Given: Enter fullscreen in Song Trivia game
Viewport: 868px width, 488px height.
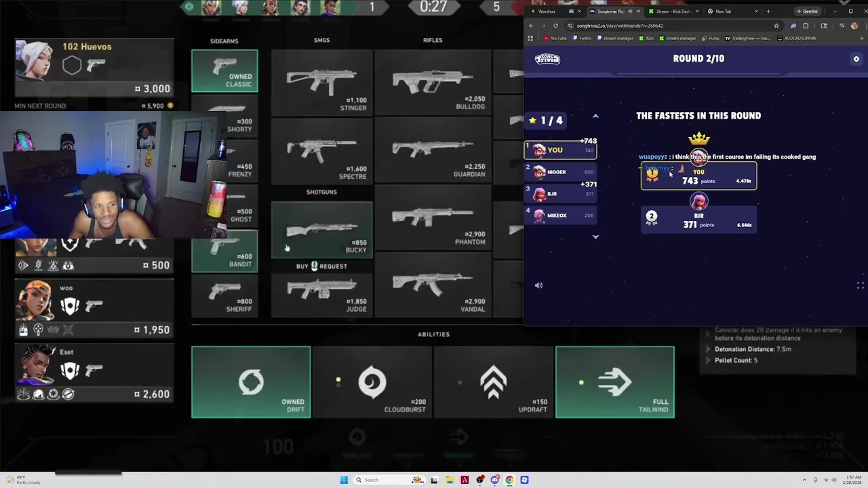Looking at the screenshot, I should (x=860, y=285).
